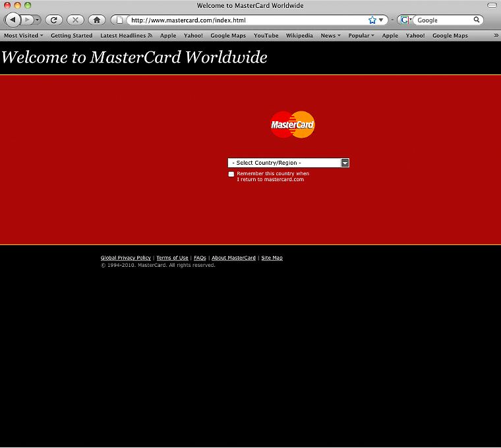Open the Terms of Use link
The height and width of the screenshot is (448, 501).
point(172,258)
